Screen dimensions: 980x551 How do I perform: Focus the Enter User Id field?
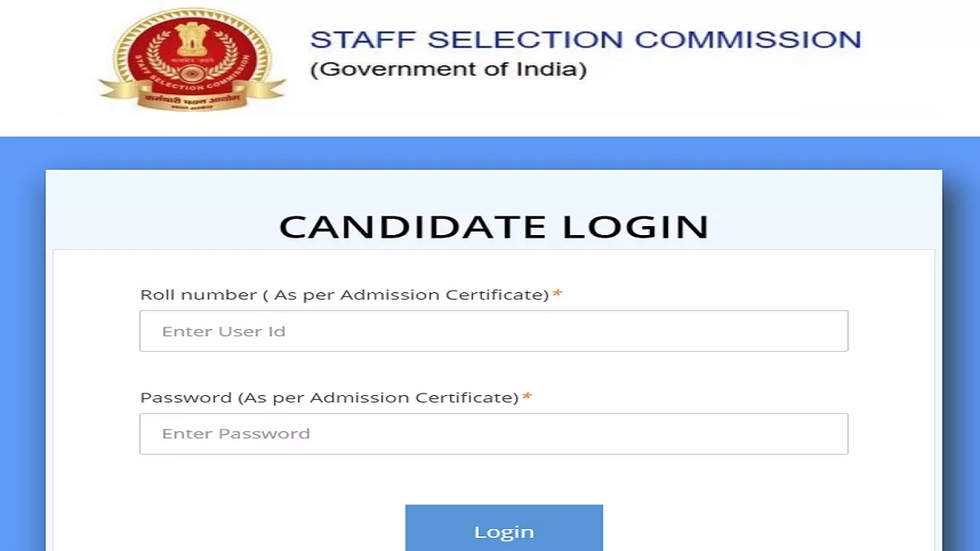493,331
